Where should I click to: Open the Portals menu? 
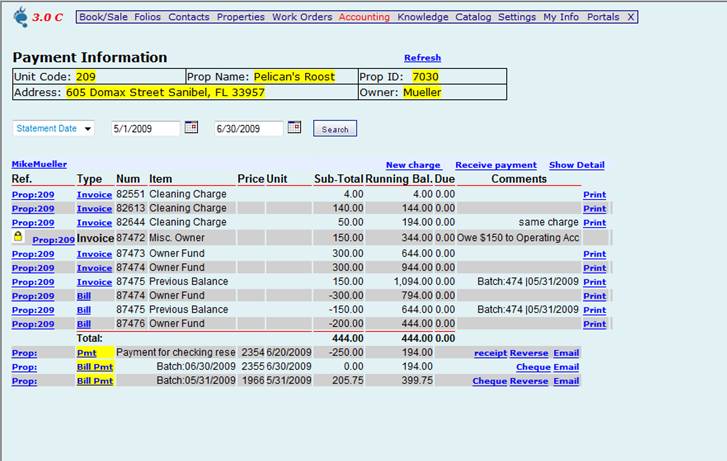[x=603, y=17]
